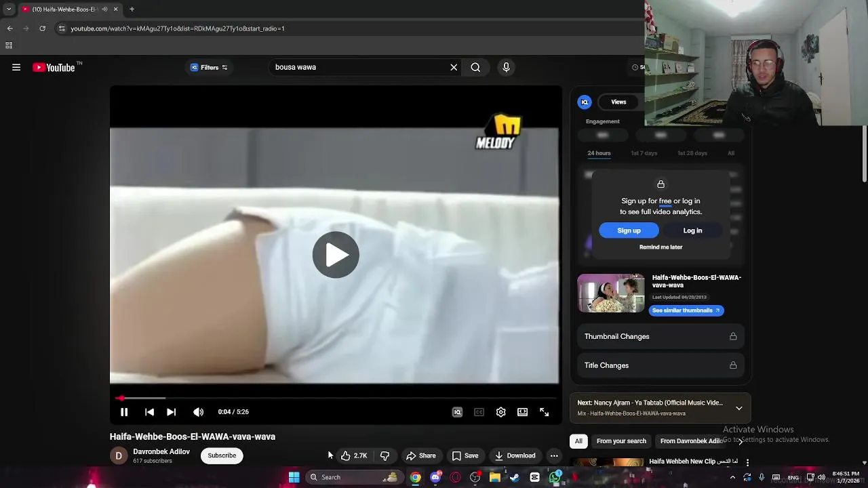868x488 pixels.
Task: Pause the video with the pause button
Action: (x=124, y=412)
